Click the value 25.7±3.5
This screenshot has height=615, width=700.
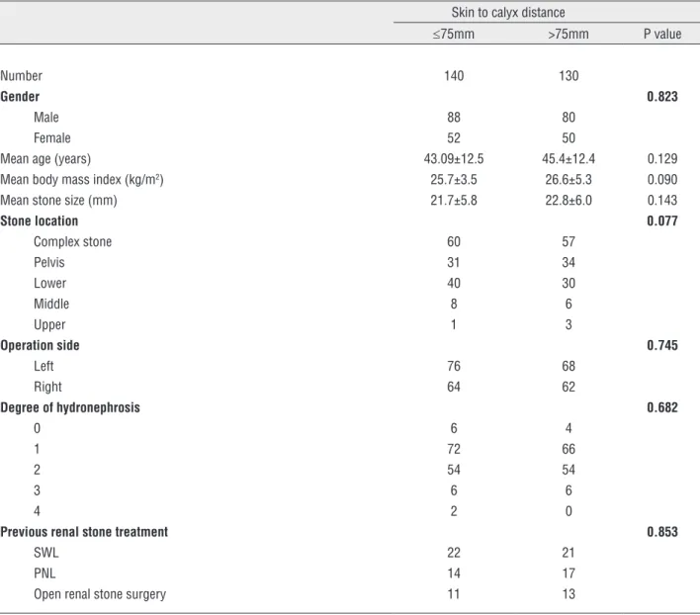point(454,179)
